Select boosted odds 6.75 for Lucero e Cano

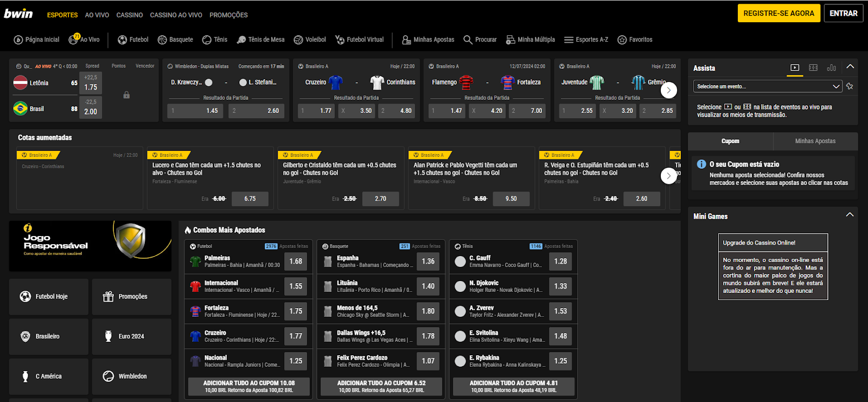250,199
